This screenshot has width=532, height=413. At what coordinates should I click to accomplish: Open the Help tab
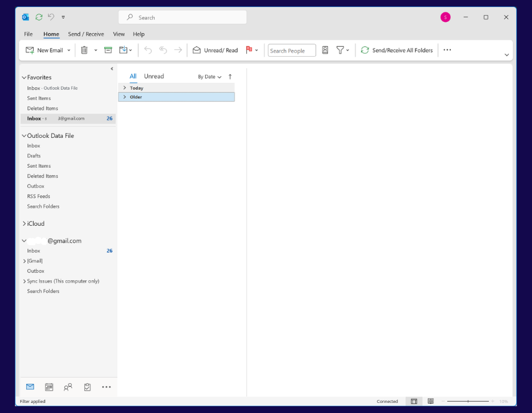point(138,34)
